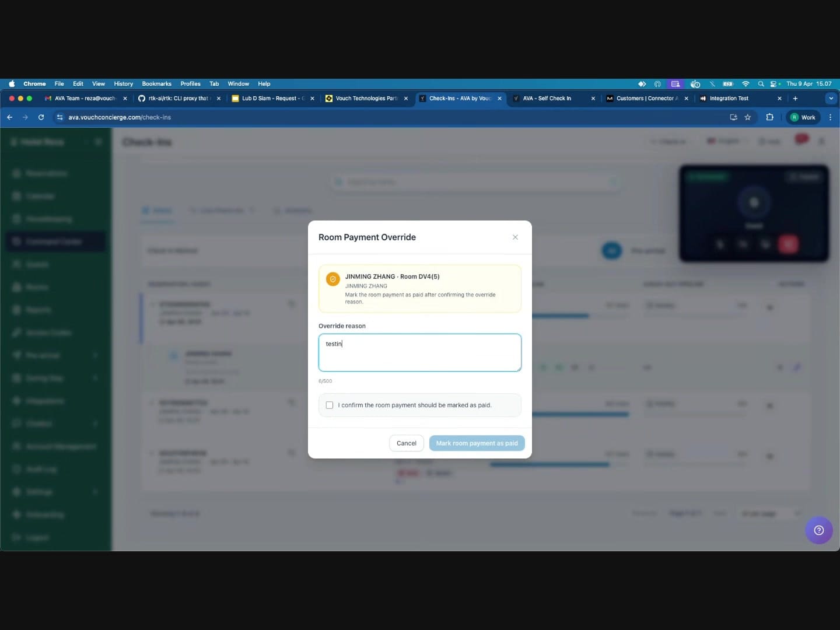Hang up the active call with the red button
The width and height of the screenshot is (840, 630).
pos(789,244)
